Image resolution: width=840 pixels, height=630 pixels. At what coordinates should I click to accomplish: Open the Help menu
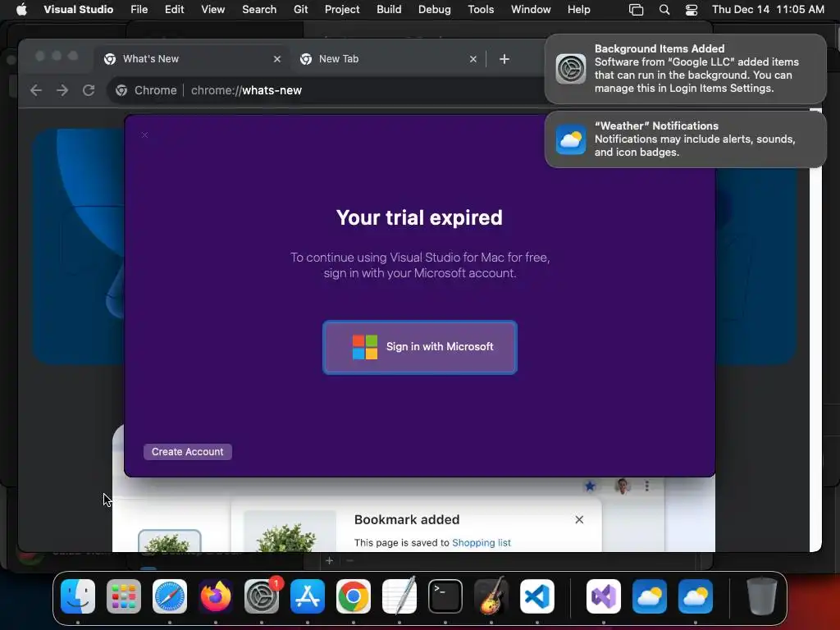578,9
